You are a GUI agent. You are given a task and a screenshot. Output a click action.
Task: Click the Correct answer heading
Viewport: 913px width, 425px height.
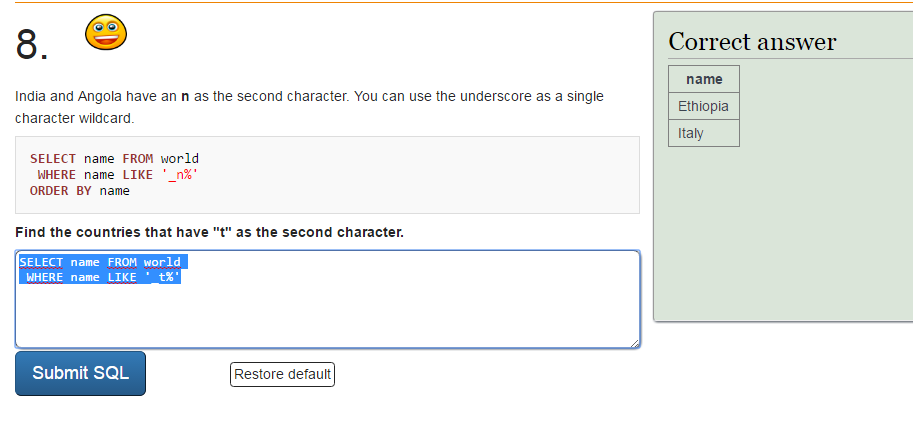[x=752, y=42]
